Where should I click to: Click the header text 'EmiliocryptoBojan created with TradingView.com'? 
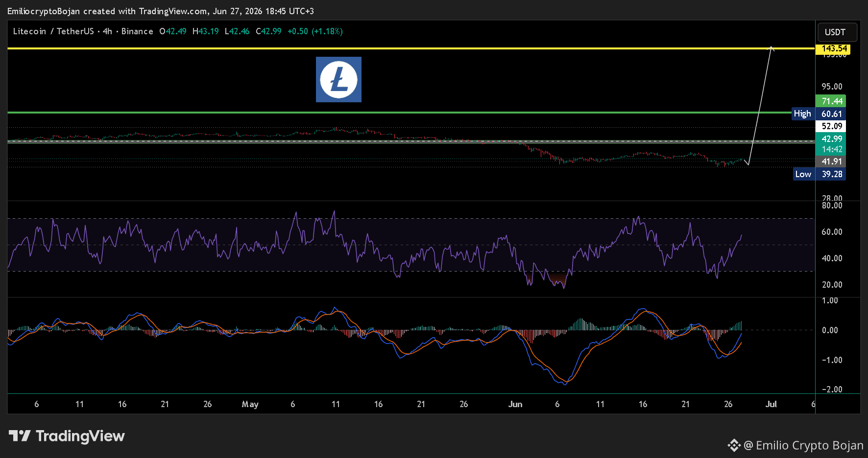[107, 11]
